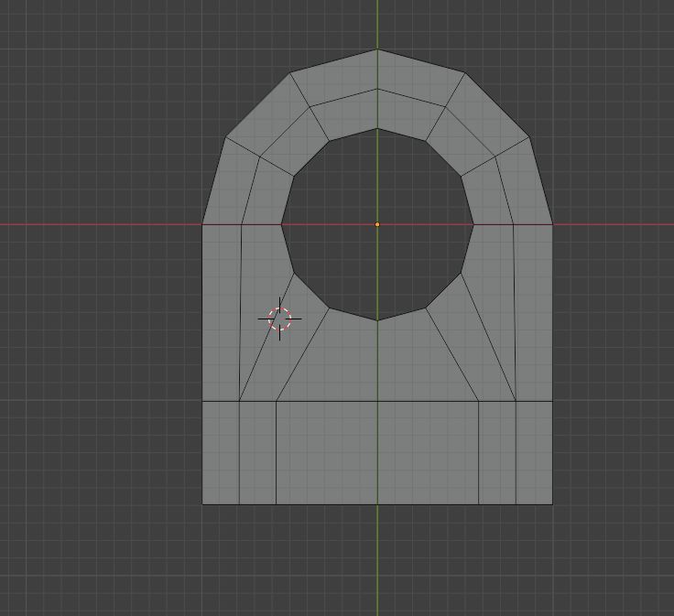Screen dimensions: 674x616
Task: Click the bottom-left corner vertex of the mesh
Action: coord(202,503)
